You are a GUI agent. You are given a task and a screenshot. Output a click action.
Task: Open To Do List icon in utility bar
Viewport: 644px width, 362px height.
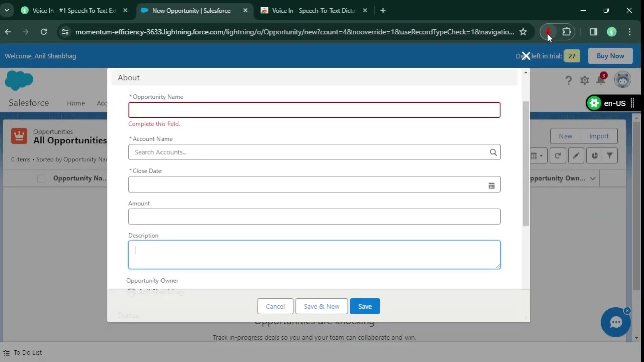tap(7, 353)
